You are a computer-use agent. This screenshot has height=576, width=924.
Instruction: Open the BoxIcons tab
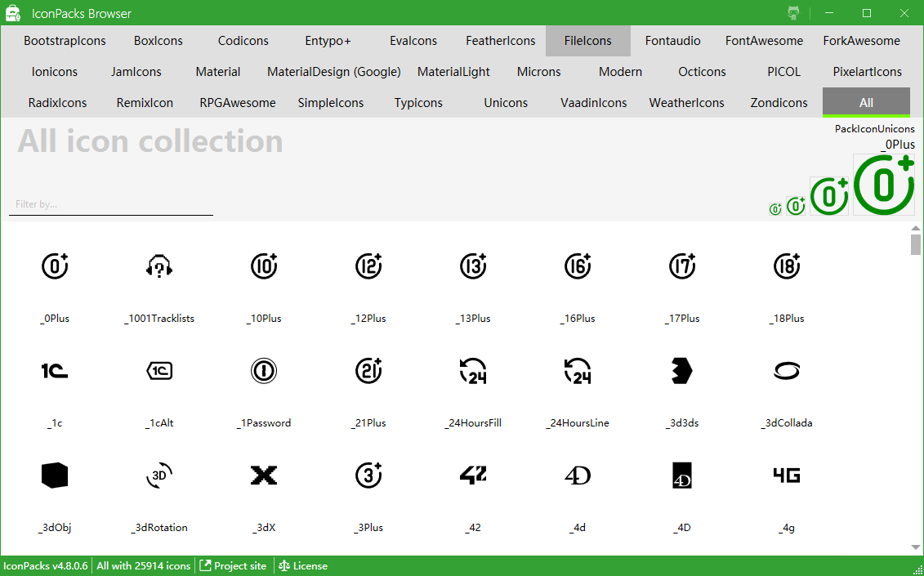coord(158,41)
